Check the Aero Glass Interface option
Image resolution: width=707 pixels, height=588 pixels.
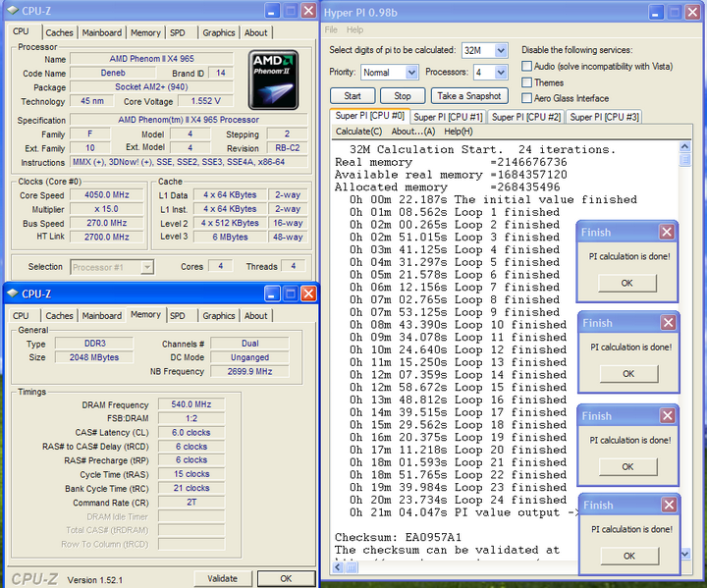click(x=528, y=98)
